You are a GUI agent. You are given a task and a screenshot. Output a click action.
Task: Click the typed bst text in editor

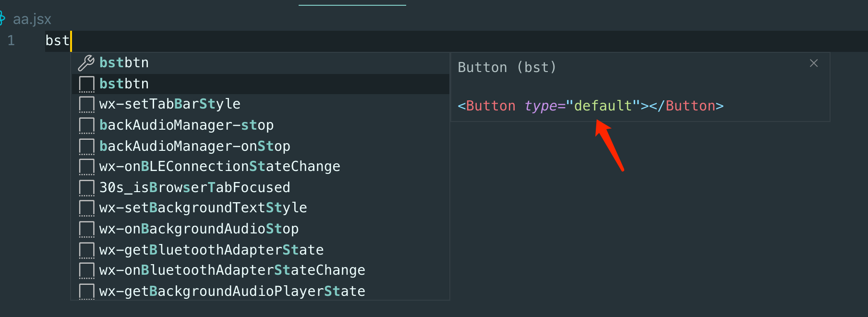[57, 41]
